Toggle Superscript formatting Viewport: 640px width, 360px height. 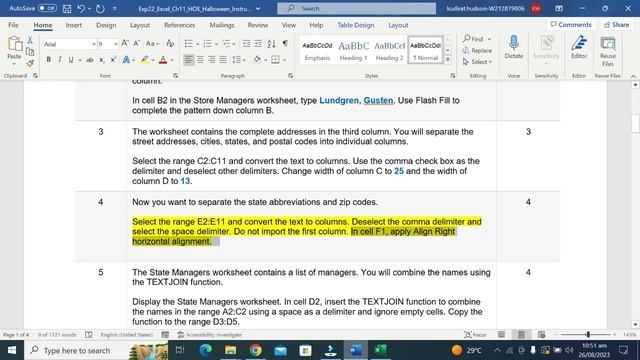[x=113, y=60]
